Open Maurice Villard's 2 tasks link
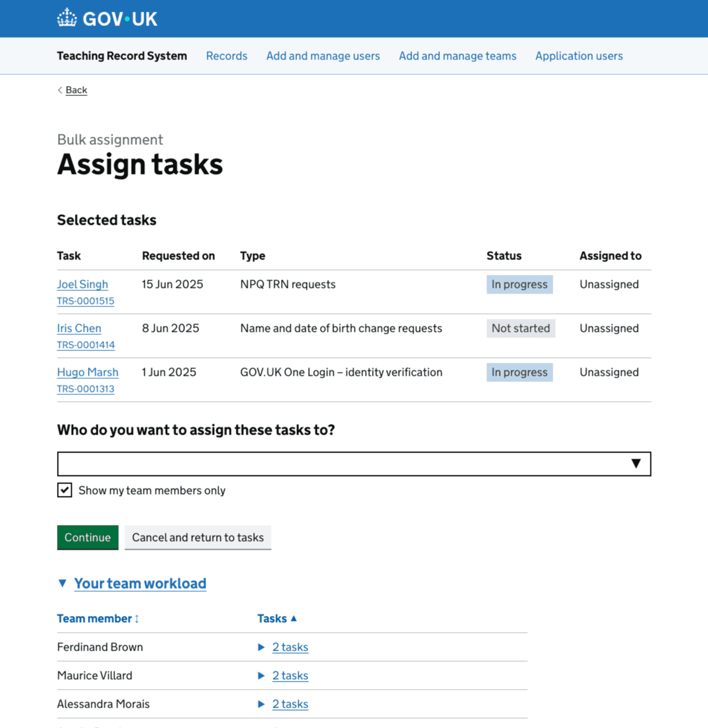The height and width of the screenshot is (728, 708). 290,675
